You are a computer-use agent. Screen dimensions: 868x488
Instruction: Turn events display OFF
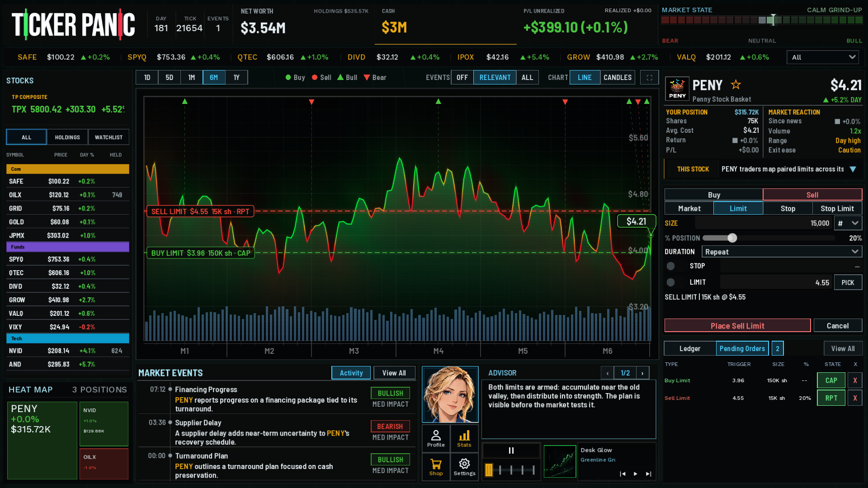(462, 78)
